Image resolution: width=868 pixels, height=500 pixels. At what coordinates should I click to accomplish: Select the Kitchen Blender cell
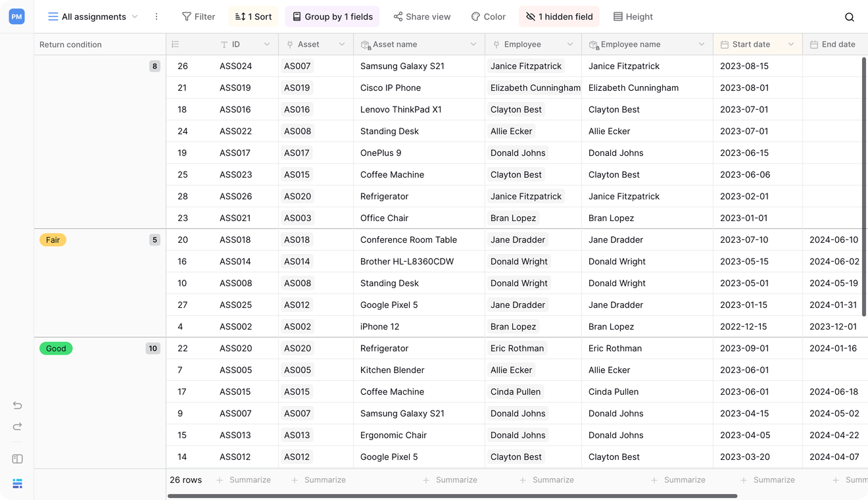419,370
